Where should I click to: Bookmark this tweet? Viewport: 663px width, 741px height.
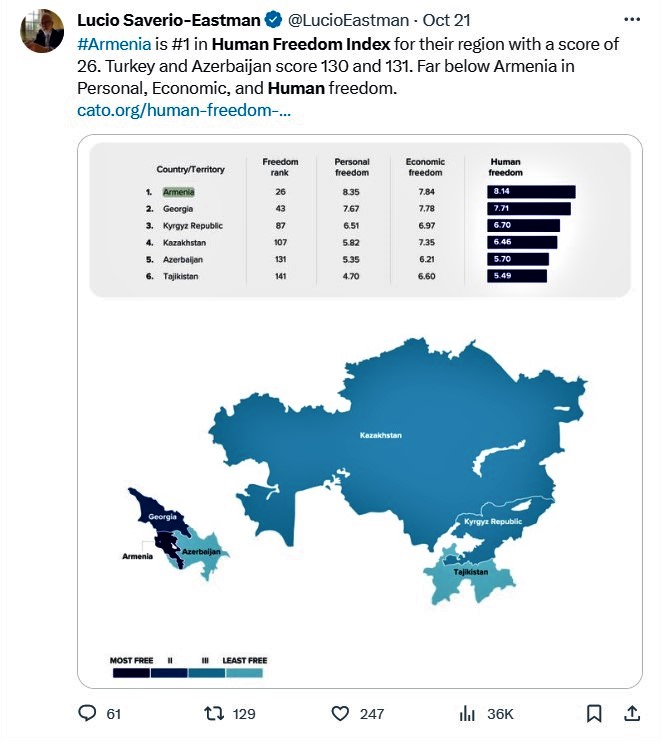(594, 713)
